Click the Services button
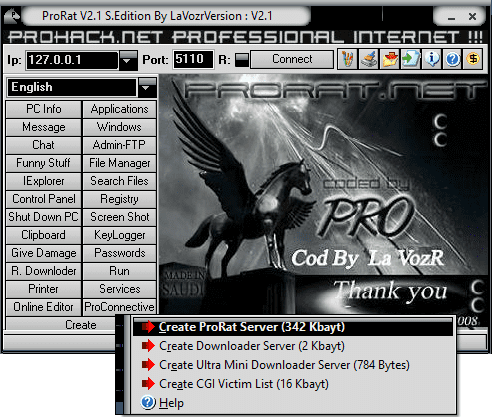This screenshot has width=492, height=417. [x=119, y=289]
